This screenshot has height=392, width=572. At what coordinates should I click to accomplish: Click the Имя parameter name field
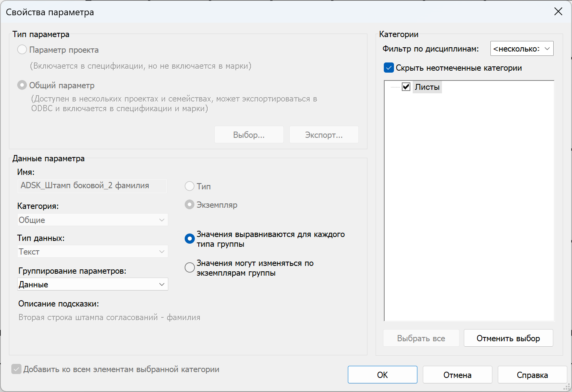pyautogui.click(x=92, y=186)
